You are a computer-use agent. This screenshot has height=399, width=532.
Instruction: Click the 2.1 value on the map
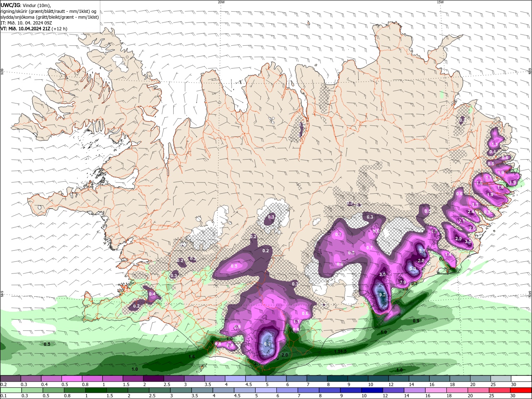(x=462, y=221)
